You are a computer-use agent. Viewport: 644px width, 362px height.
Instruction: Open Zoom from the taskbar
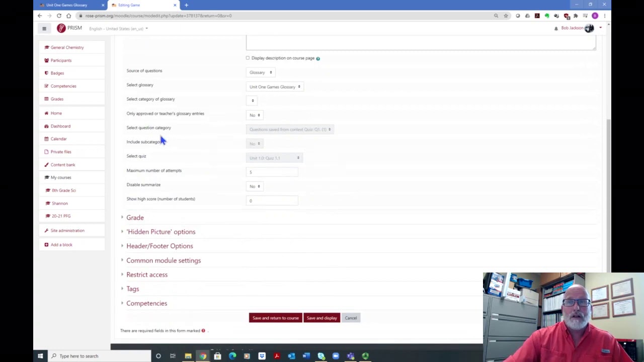[x=336, y=356]
